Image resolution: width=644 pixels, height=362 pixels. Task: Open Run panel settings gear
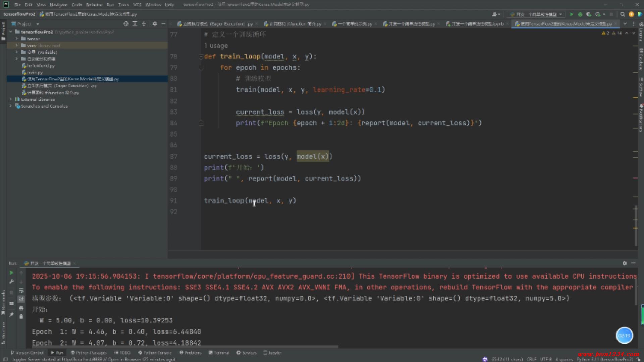625,263
